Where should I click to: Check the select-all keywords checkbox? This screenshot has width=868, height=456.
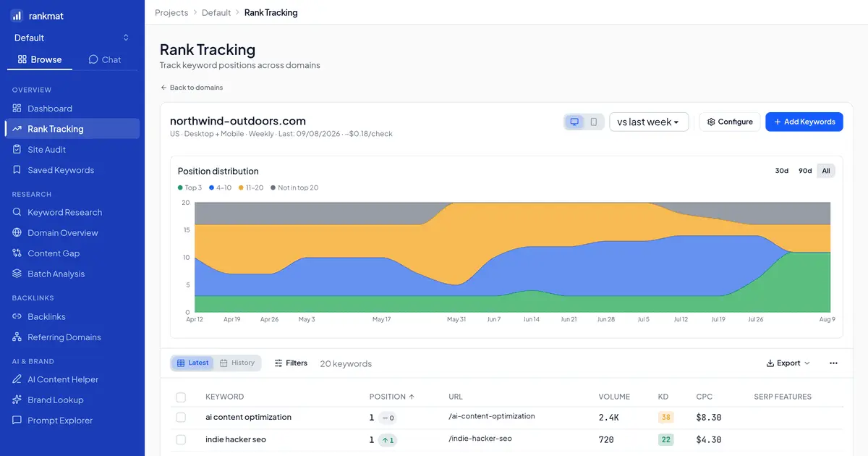pos(181,397)
